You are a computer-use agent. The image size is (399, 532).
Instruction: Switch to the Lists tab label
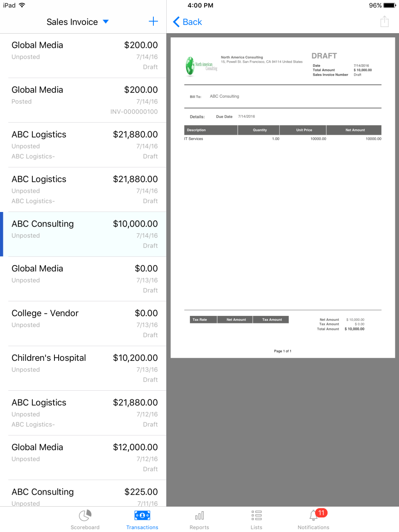[256, 527]
